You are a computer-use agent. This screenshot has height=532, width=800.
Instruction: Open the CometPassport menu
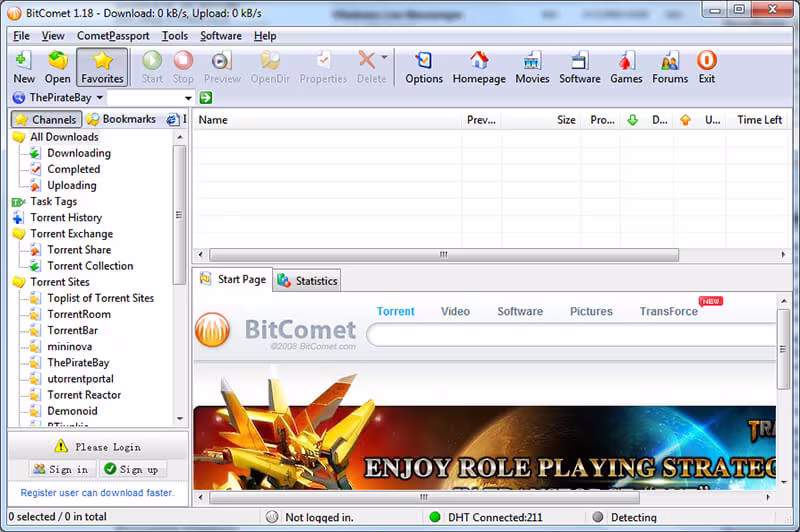tap(113, 36)
